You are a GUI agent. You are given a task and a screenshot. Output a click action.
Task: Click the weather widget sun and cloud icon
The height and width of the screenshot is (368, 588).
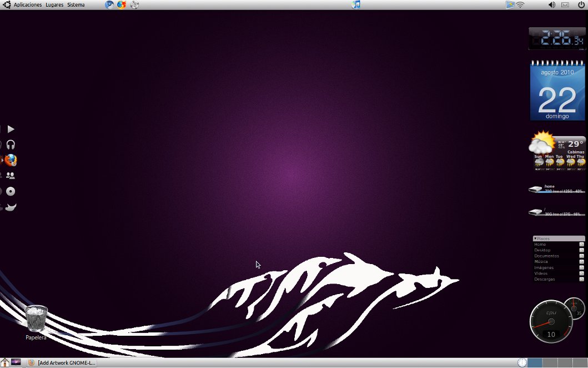click(542, 142)
